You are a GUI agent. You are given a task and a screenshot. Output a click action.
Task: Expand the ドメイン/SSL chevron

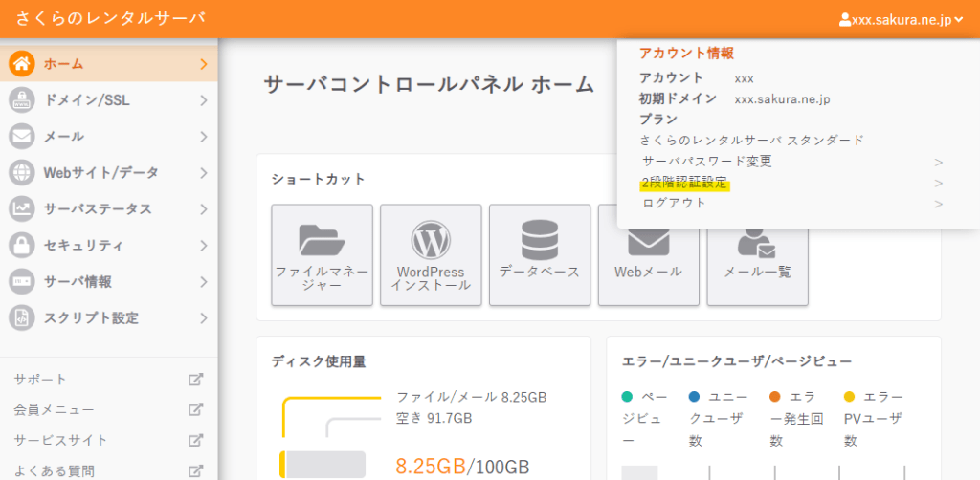[x=204, y=99]
